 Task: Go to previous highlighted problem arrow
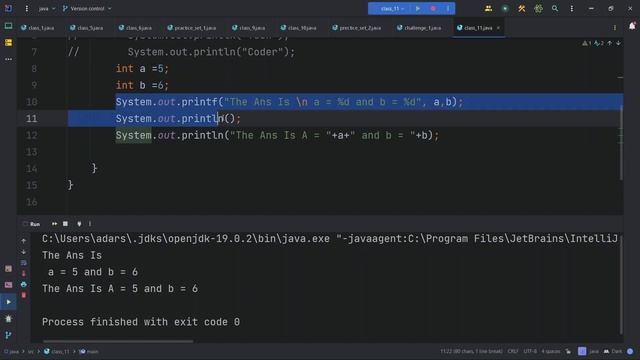pyautogui.click(x=610, y=43)
